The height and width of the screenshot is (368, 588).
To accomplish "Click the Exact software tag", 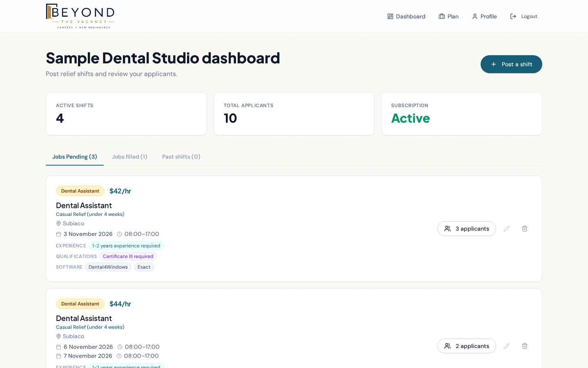I will point(144,267).
